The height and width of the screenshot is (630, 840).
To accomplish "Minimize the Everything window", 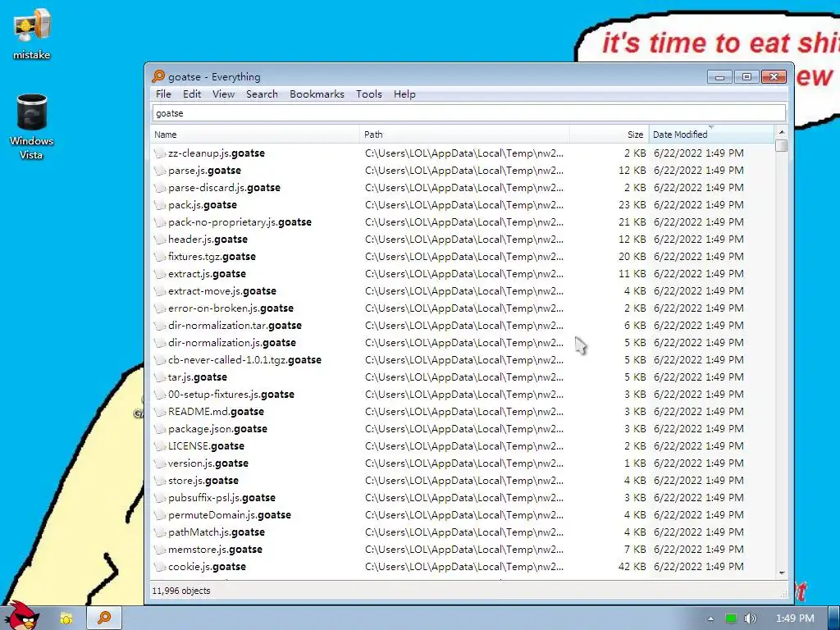I will click(719, 77).
